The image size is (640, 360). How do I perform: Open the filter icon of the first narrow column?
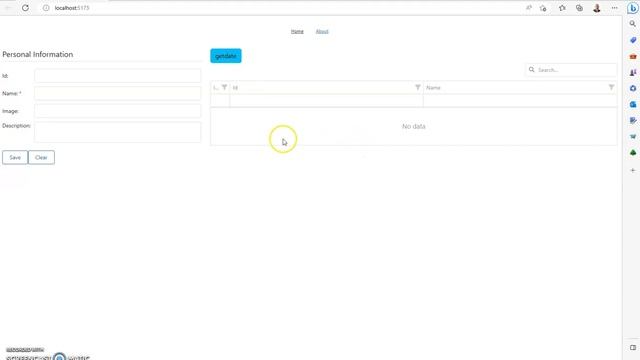(x=224, y=87)
